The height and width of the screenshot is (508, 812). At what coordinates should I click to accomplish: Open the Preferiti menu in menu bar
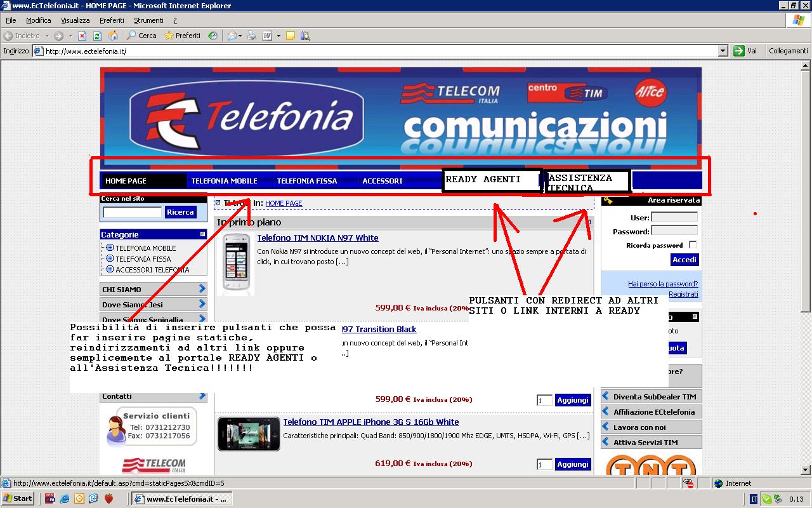pyautogui.click(x=112, y=20)
